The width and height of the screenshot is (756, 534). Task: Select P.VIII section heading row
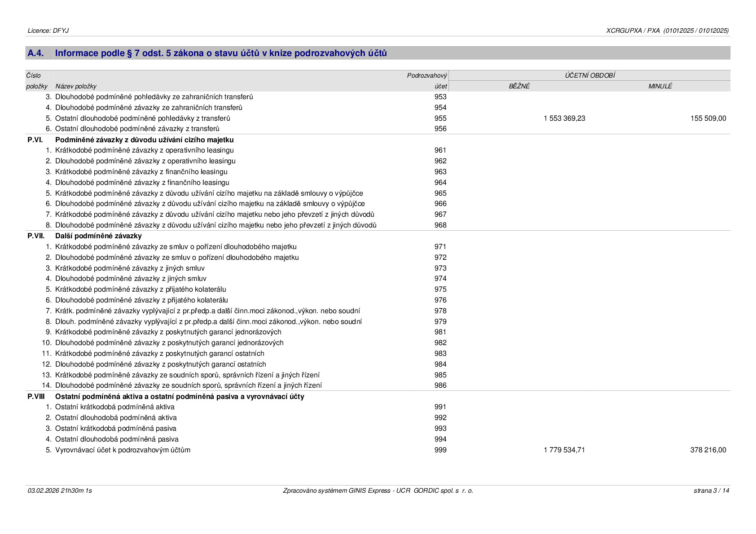tap(378, 396)
